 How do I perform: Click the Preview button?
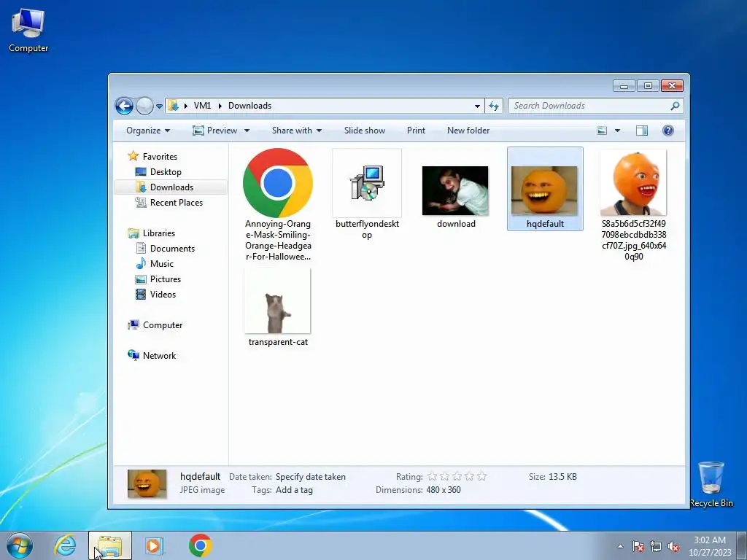click(x=215, y=131)
